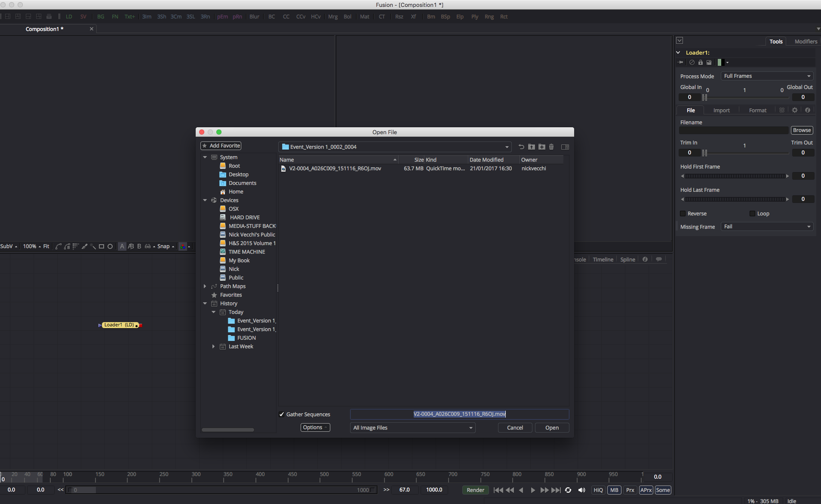Show buffer A in viewer

(x=122, y=246)
